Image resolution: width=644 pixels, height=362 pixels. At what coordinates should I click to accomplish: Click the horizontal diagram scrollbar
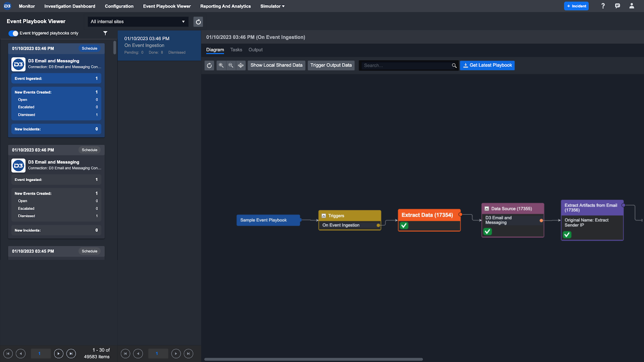(x=313, y=359)
